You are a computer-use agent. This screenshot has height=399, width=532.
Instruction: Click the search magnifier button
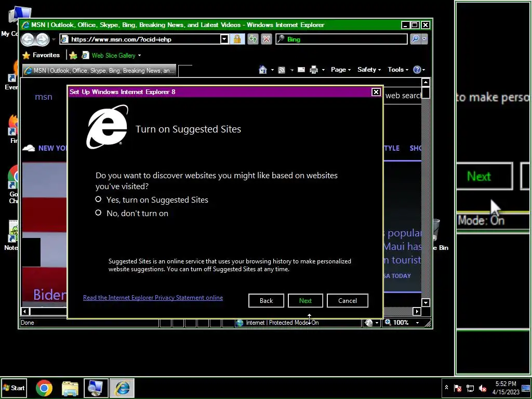point(415,39)
